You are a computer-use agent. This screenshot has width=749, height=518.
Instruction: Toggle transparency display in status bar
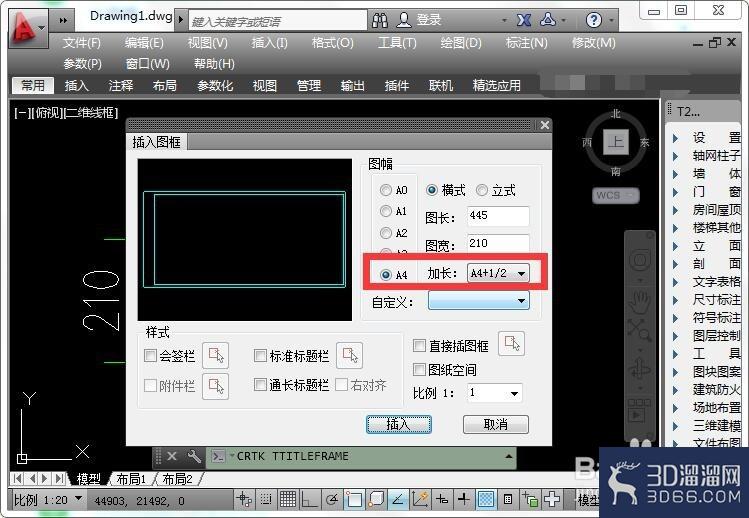(x=486, y=499)
